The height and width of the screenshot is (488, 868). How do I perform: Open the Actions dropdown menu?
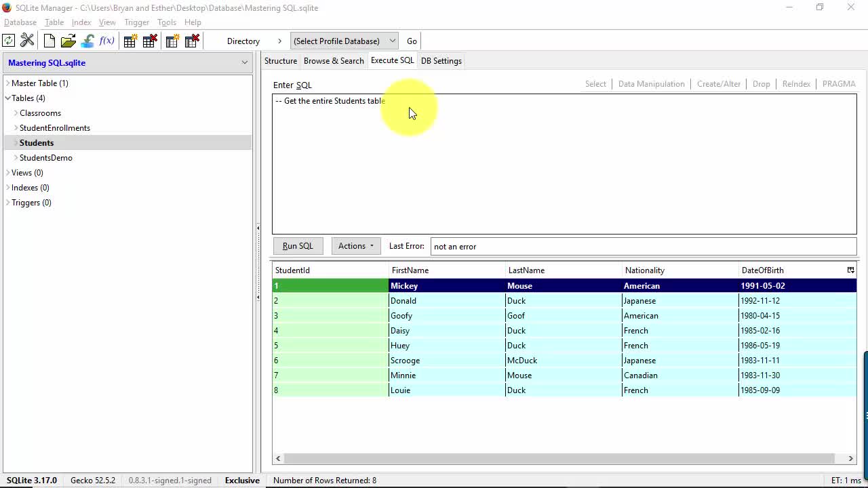click(x=356, y=246)
